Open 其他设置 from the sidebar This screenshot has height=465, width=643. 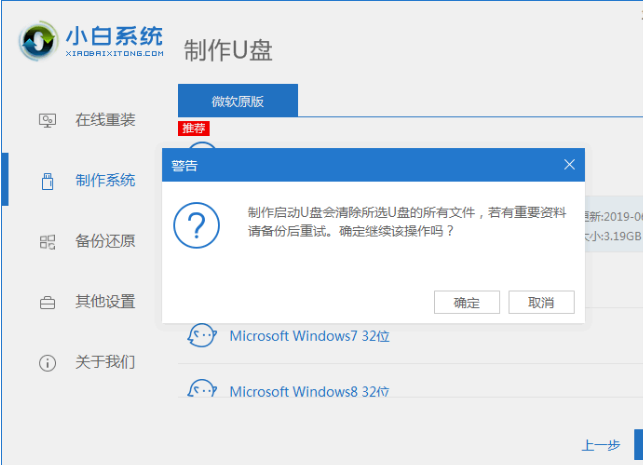(105, 301)
